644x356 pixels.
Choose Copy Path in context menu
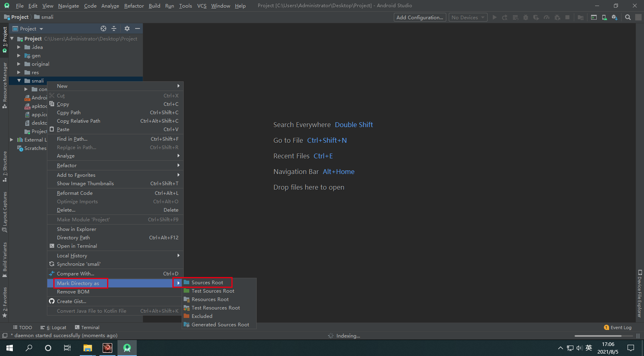[115, 112]
